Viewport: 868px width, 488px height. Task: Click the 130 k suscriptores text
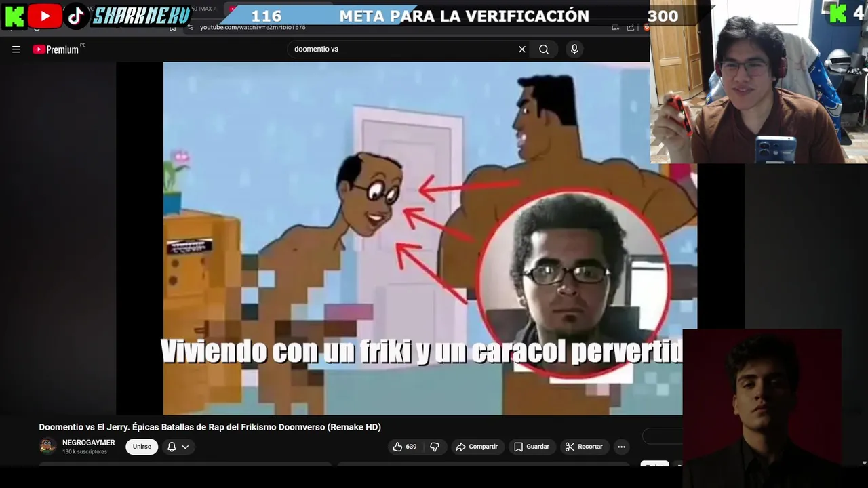point(85,452)
